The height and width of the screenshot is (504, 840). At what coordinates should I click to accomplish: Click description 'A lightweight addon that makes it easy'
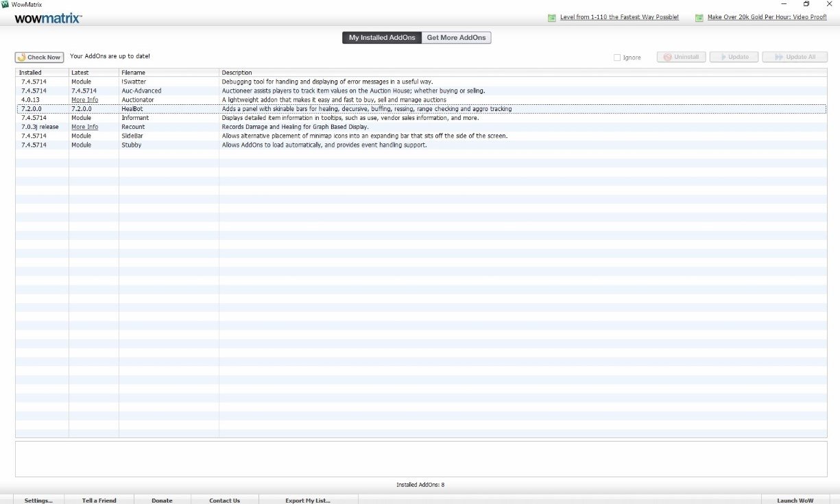pos(334,100)
